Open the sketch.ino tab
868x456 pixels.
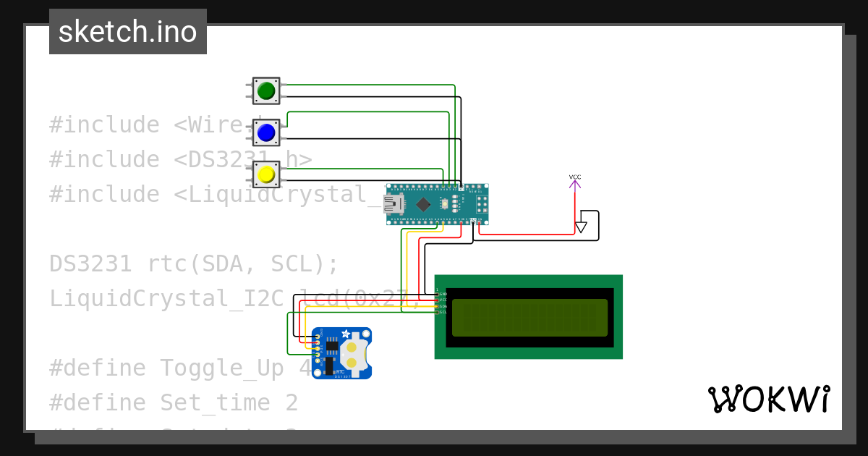[128, 32]
